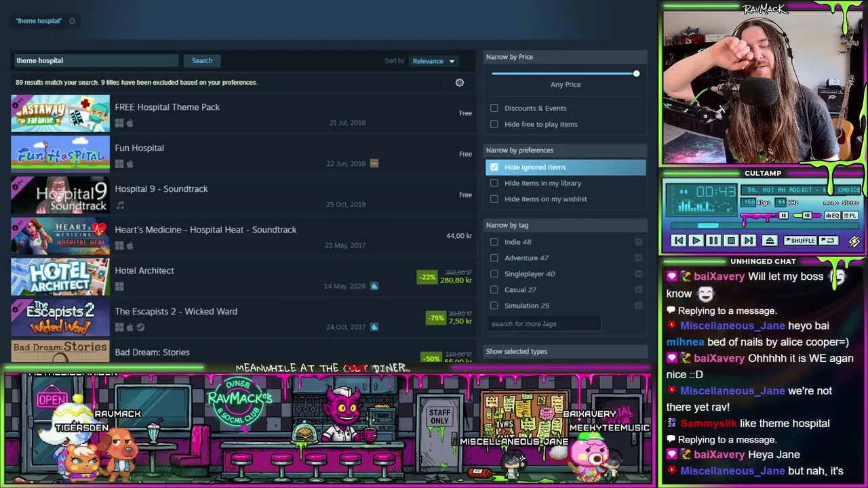This screenshot has height=488, width=868.
Task: Click the yellow badge icon on Fun Hospital row
Action: [x=374, y=163]
